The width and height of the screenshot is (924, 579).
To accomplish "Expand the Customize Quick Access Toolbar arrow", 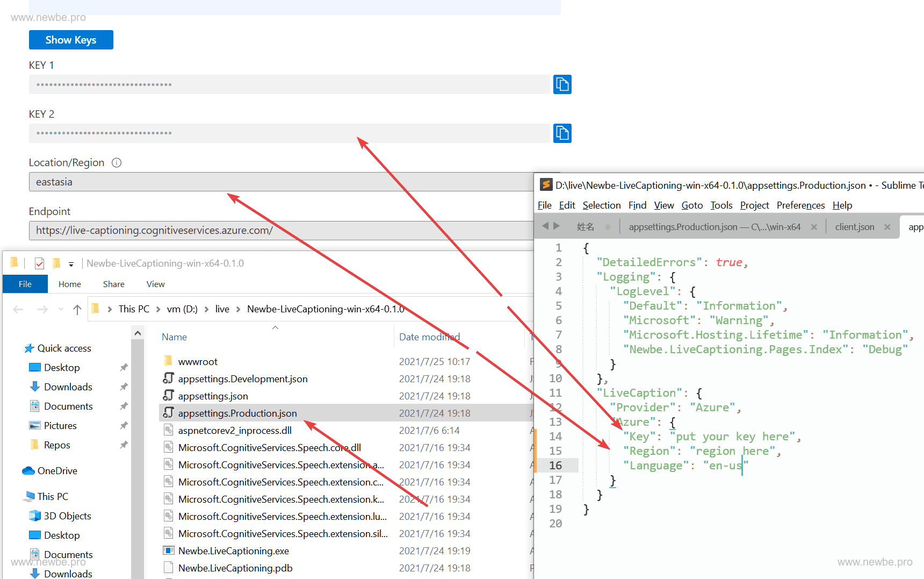I will point(71,262).
